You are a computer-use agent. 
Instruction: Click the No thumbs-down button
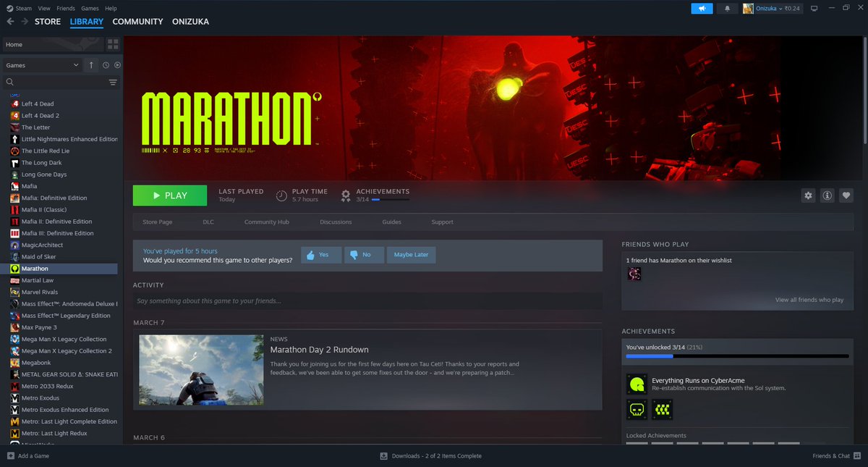[364, 255]
